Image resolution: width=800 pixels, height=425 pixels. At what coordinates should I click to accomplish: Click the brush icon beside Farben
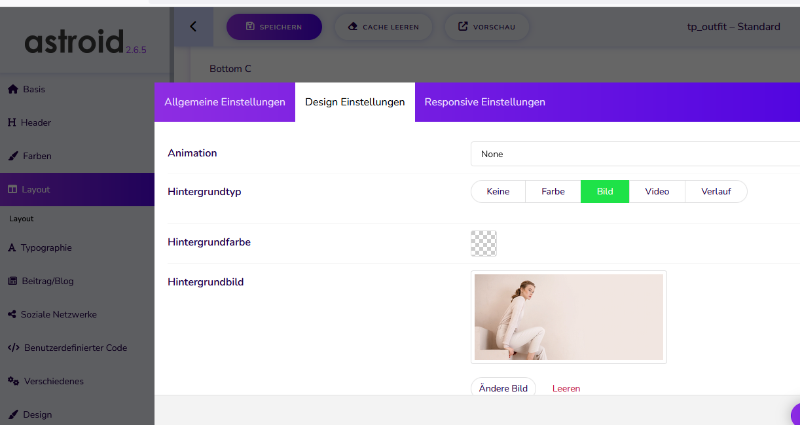pos(13,156)
